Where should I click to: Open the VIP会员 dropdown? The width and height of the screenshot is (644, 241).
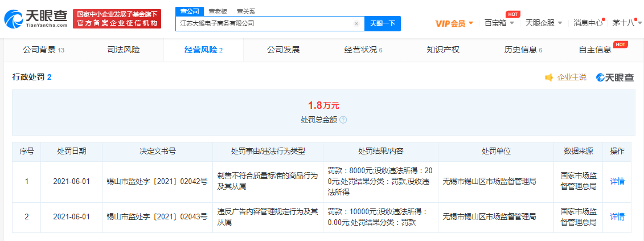454,23
